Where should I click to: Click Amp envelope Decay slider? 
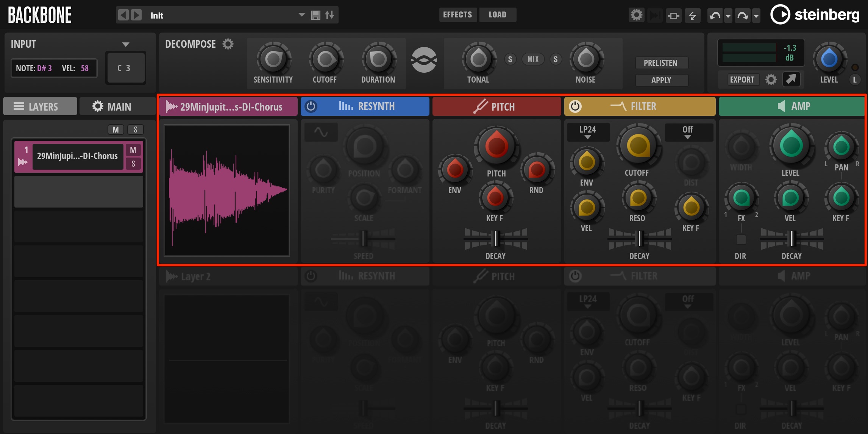click(792, 239)
